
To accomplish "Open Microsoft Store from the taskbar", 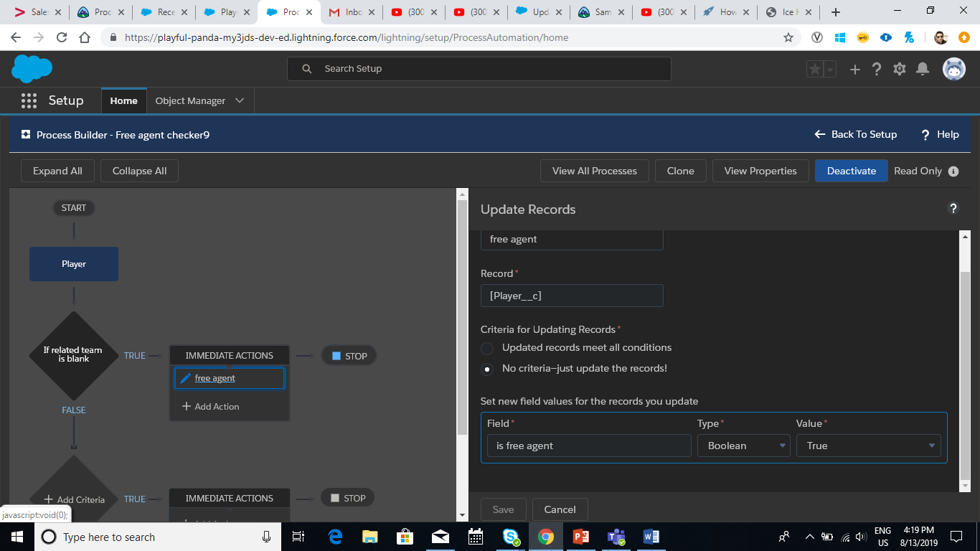I will tap(405, 537).
